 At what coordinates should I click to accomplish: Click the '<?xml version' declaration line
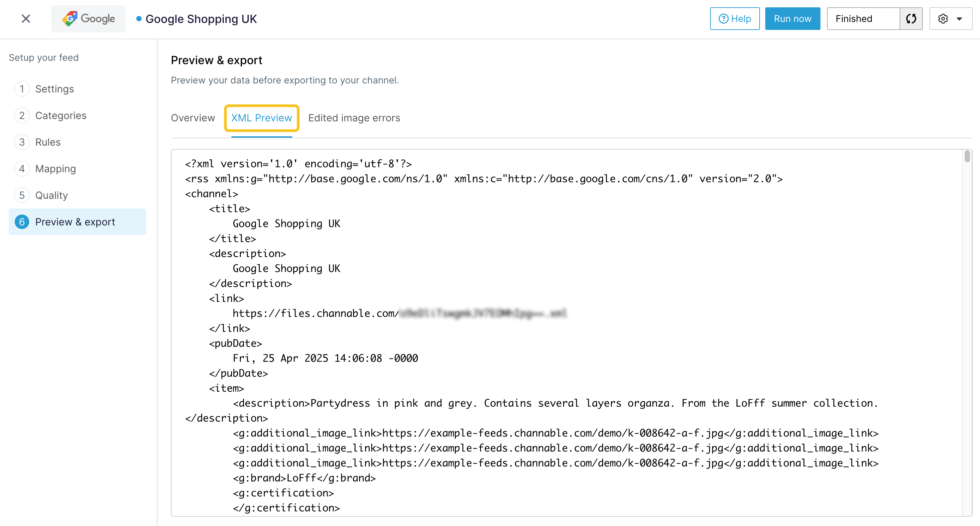(x=298, y=164)
